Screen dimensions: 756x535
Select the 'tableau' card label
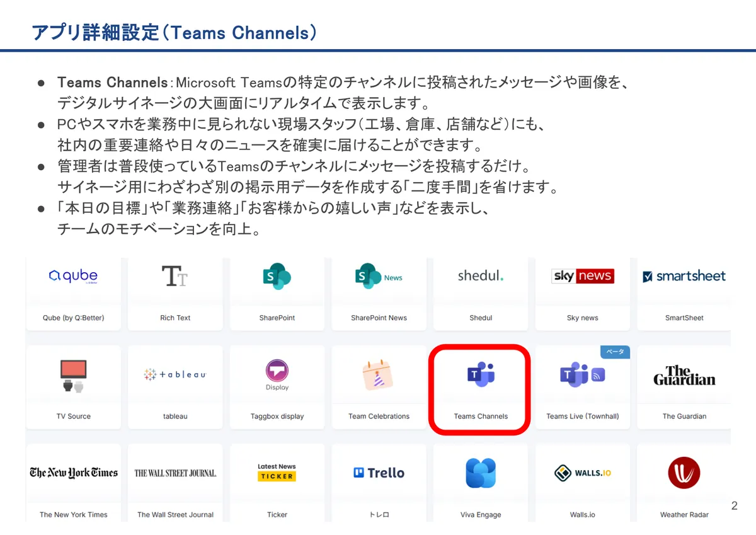[175, 416]
